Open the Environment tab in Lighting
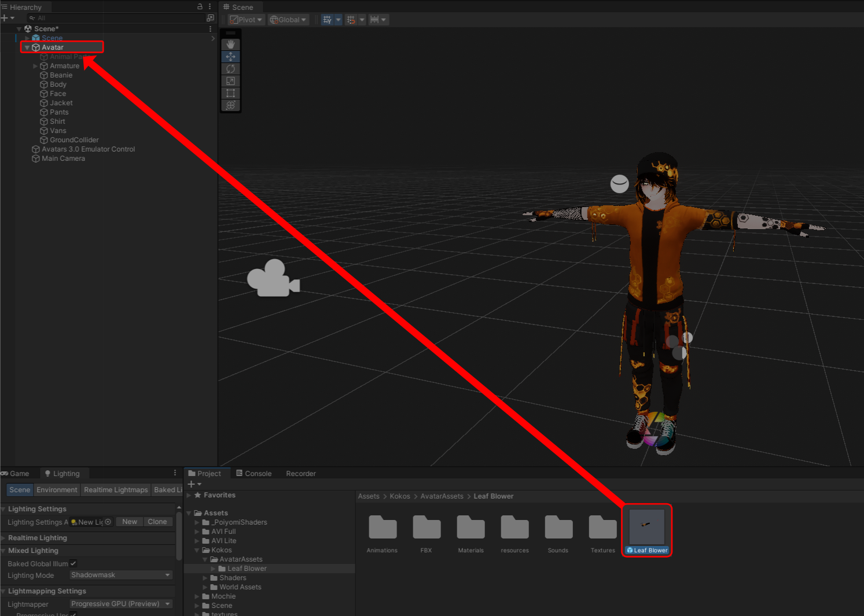The image size is (864, 616). 57,490
